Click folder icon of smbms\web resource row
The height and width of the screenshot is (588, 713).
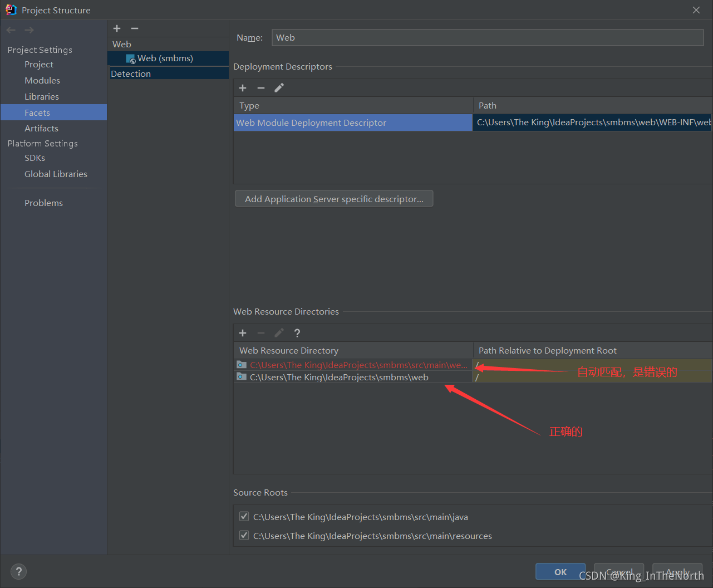tap(242, 377)
